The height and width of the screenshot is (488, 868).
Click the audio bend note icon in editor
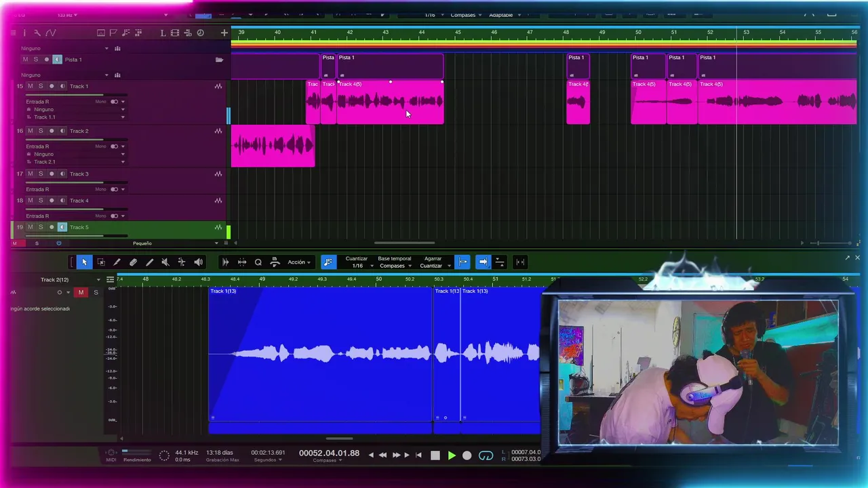(328, 262)
